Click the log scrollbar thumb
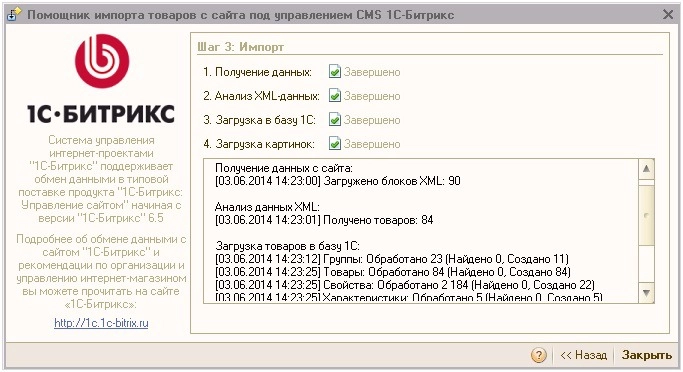Viewport: 683px width, 372px height. tap(646, 215)
